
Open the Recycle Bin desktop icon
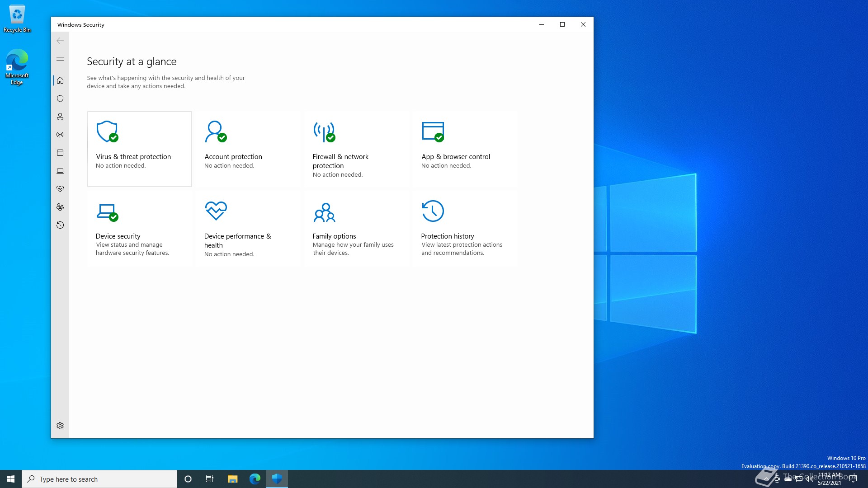[x=17, y=19]
